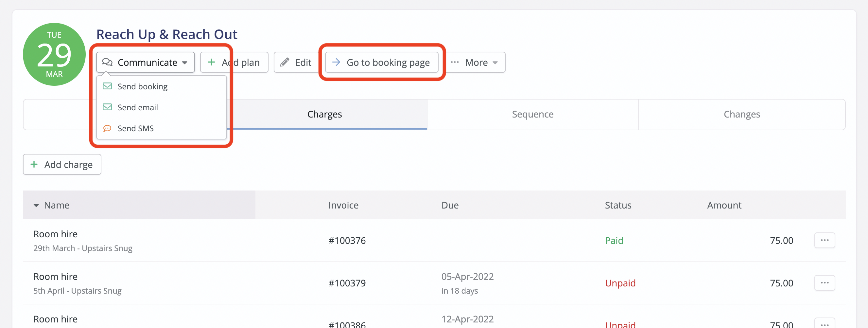The image size is (868, 328).
Task: Click the Reach Up & Reach Out title
Action: (167, 34)
